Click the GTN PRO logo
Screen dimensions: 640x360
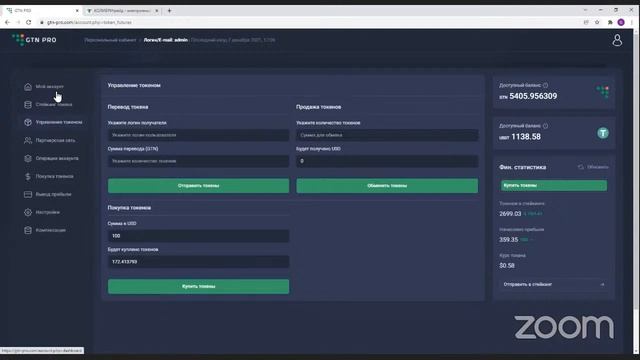(34, 40)
